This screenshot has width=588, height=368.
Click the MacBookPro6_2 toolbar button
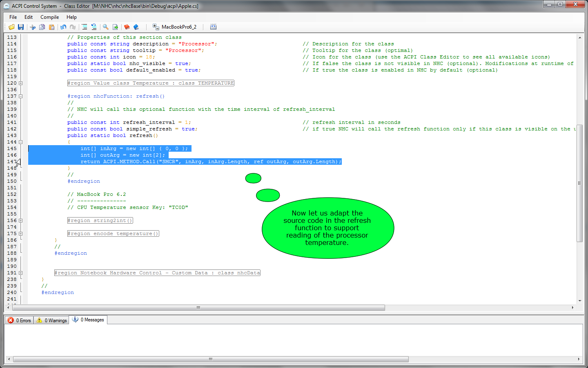[x=174, y=27]
